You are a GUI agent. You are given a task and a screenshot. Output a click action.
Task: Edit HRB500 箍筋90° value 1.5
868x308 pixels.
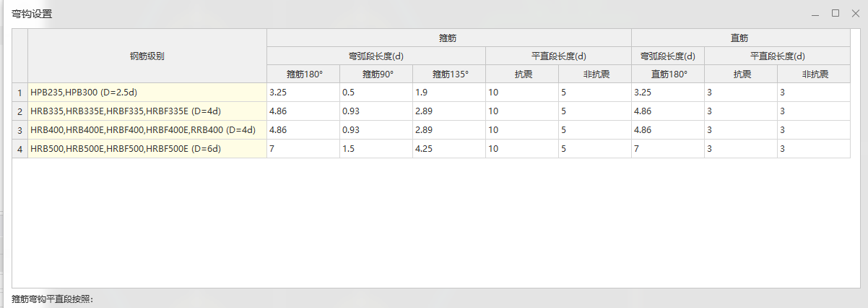pyautogui.click(x=376, y=149)
